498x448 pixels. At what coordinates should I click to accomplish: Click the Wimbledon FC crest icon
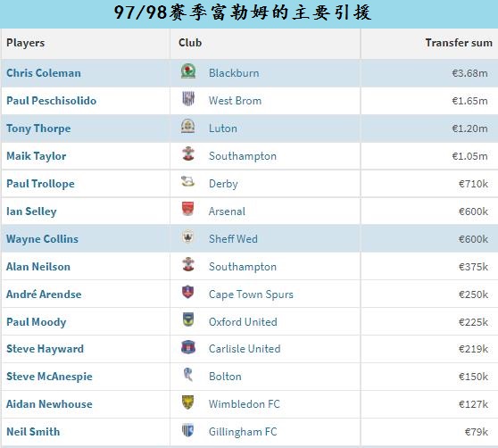(x=187, y=402)
